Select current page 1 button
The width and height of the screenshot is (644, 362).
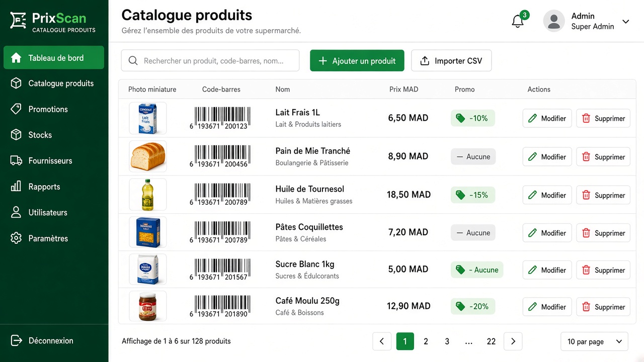pos(405,341)
